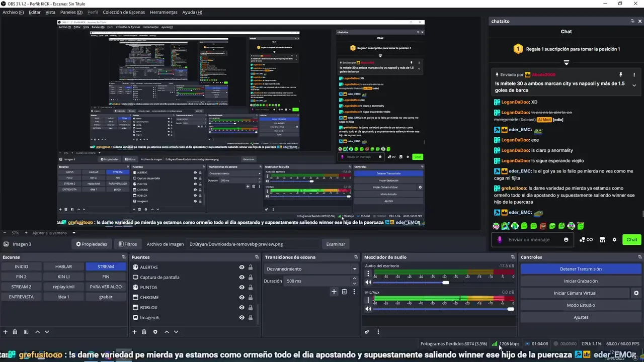Expand chat leaderboard with down arrow
This screenshot has height=362, width=644.
pos(567,63)
